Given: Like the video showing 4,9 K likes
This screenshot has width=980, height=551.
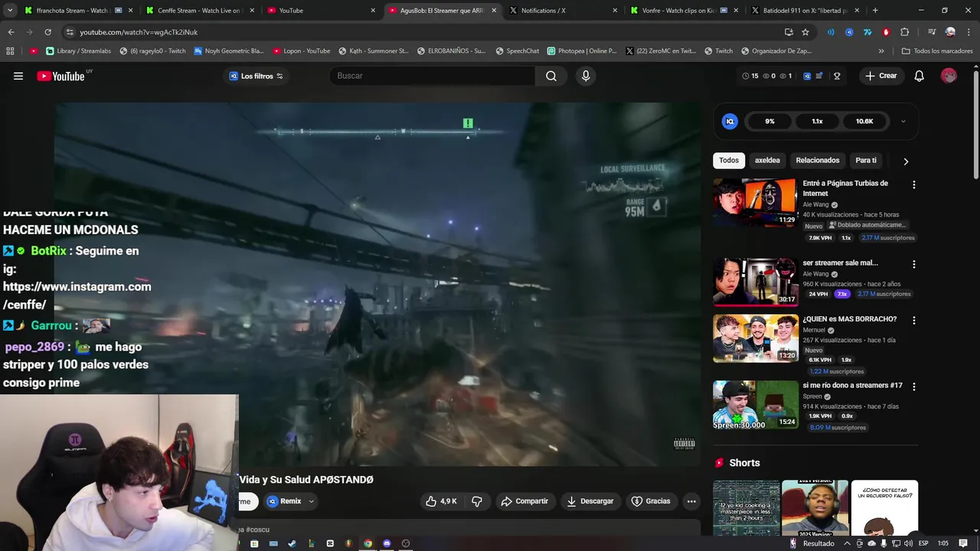Looking at the screenshot, I should click(442, 501).
